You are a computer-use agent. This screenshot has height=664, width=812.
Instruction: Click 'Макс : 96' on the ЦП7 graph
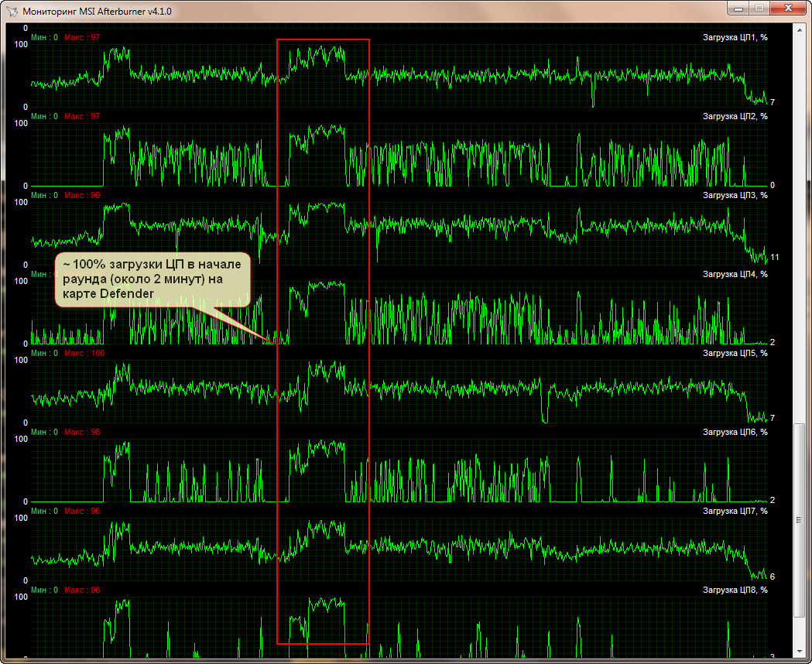82,511
